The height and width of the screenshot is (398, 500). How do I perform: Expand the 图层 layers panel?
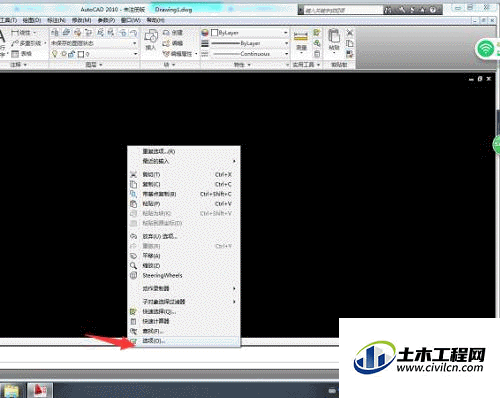94,65
